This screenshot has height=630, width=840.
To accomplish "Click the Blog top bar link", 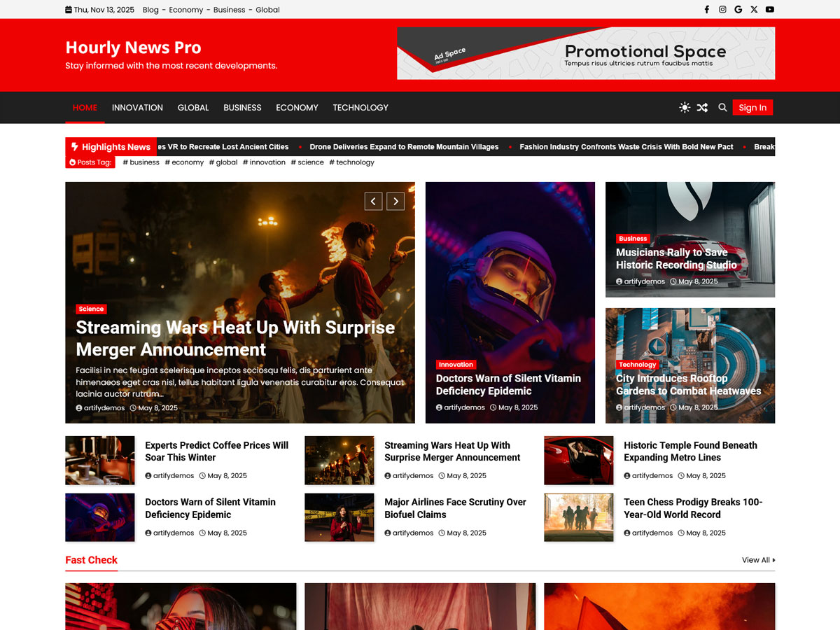I will pos(150,10).
